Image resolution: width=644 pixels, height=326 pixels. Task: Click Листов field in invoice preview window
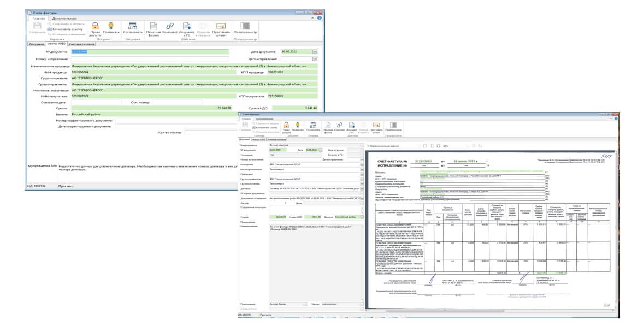click(279, 203)
